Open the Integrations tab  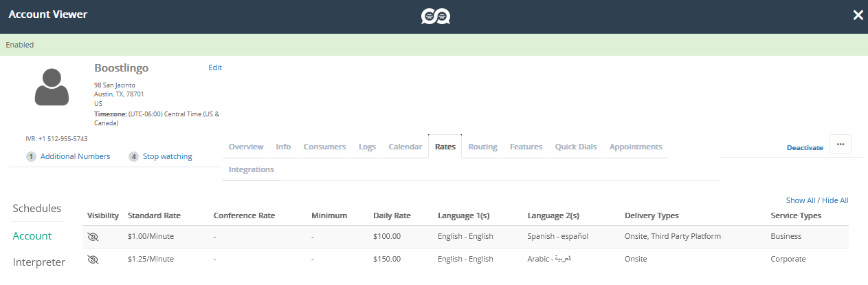coord(251,169)
